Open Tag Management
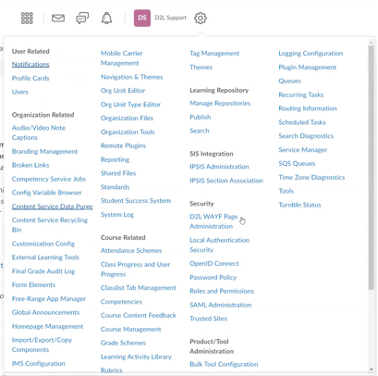Viewport: 378px width, 376px height. (x=214, y=53)
